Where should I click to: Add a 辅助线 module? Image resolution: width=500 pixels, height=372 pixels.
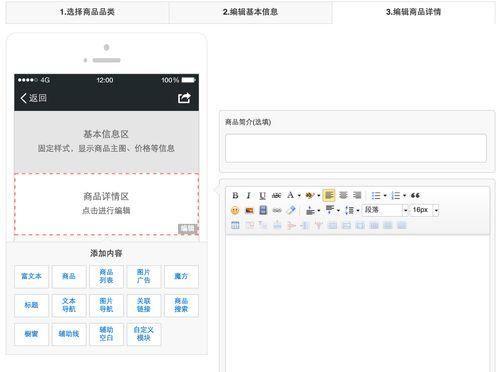pos(69,334)
